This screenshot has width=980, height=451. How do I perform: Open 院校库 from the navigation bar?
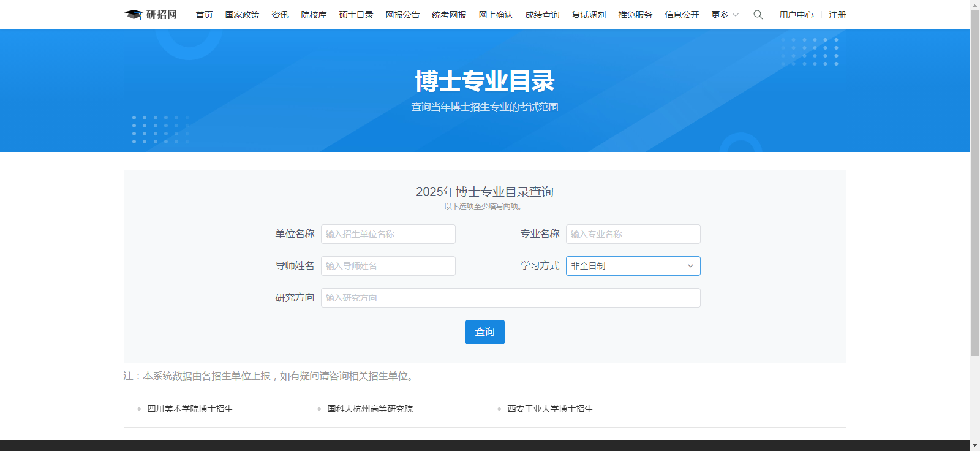click(x=314, y=15)
